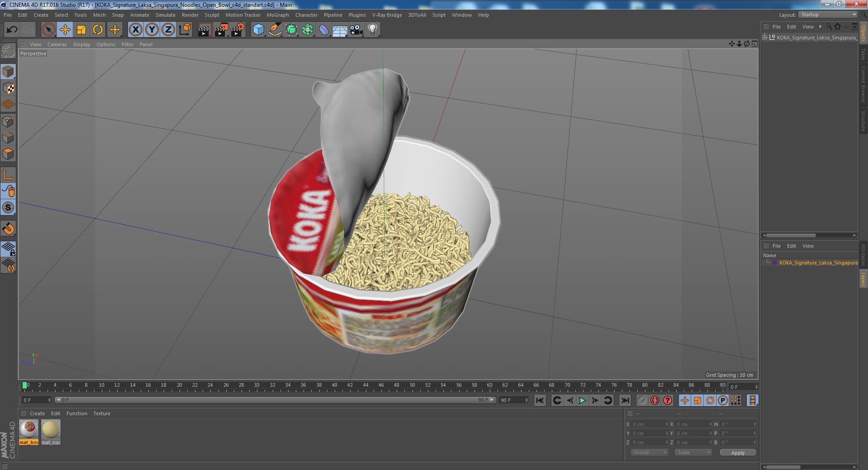The width and height of the screenshot is (868, 470).
Task: Click the end frame 90 F field
Action: tap(513, 400)
